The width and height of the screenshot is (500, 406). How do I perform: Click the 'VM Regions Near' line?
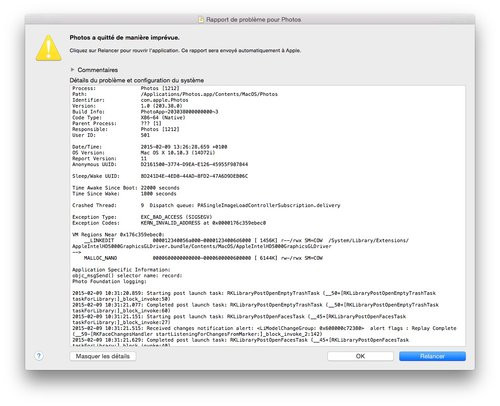(x=118, y=235)
